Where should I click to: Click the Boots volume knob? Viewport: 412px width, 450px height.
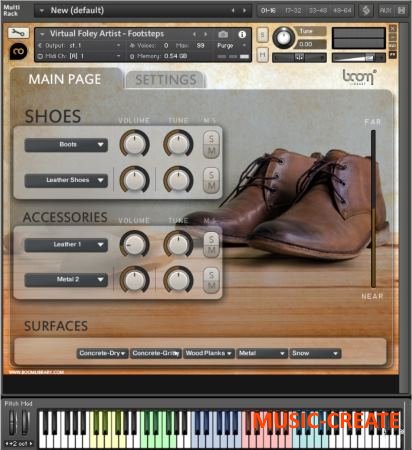pos(134,144)
